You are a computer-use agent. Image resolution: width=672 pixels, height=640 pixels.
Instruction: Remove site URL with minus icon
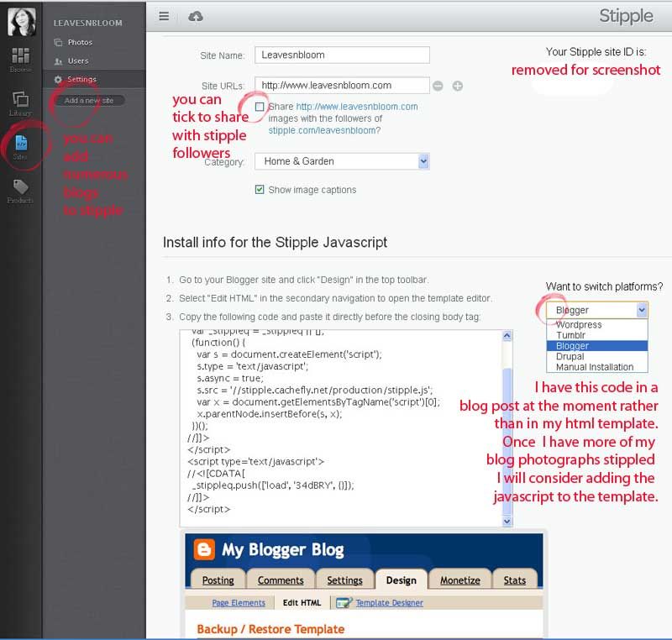438,86
